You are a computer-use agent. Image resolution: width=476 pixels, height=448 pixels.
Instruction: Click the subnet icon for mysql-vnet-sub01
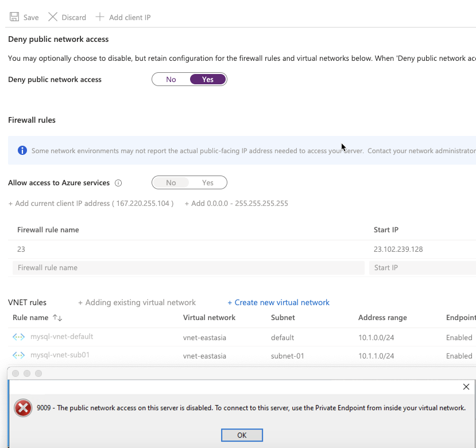coord(18,355)
